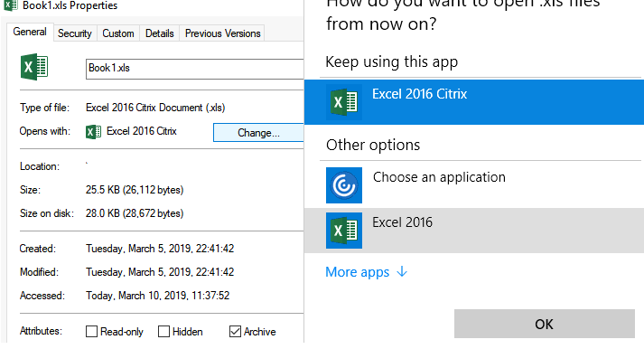This screenshot has height=349, width=644.
Task: Click the 'Book1.xls Properties' window title
Action: [70, 5]
